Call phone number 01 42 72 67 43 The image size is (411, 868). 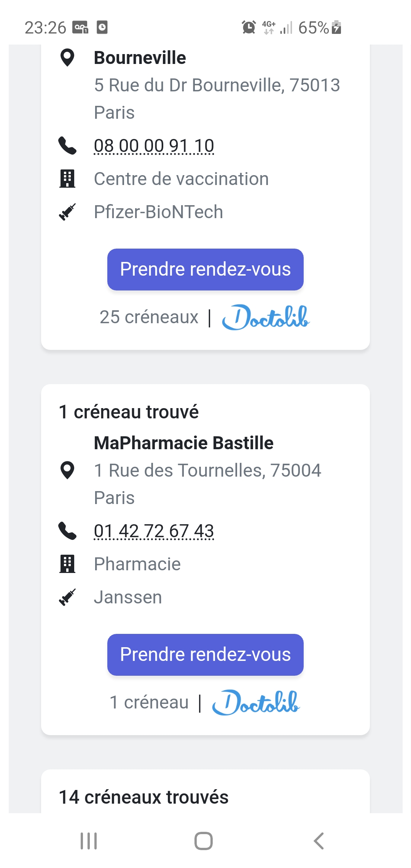coord(154,531)
